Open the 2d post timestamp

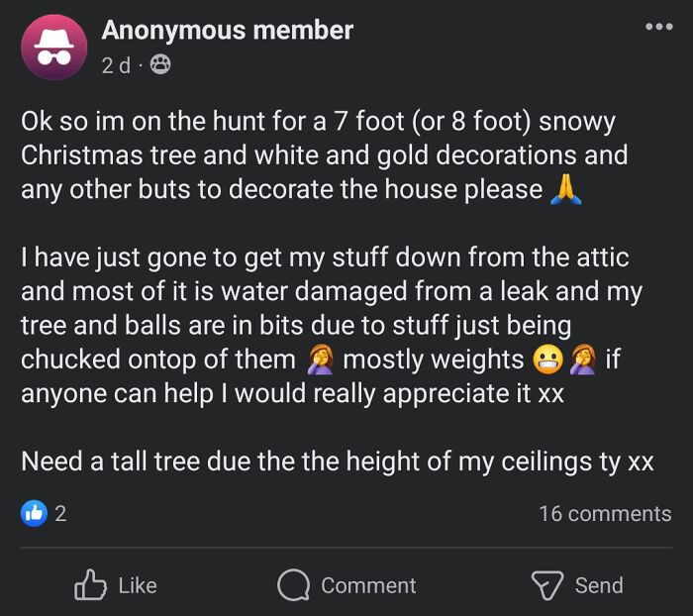(115, 65)
